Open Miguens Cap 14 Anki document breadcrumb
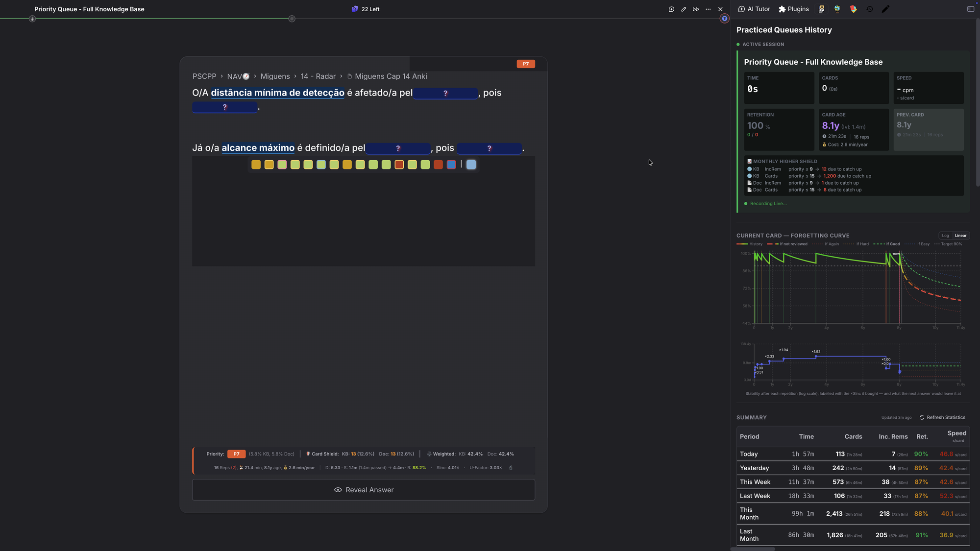Screen dimensions: 980x551 coord(387,76)
